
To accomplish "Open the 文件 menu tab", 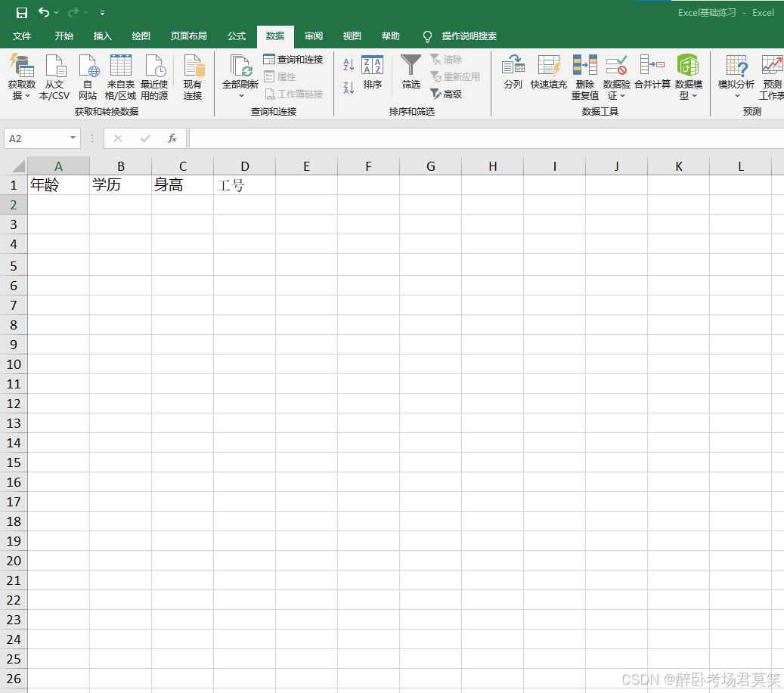I will tap(21, 36).
